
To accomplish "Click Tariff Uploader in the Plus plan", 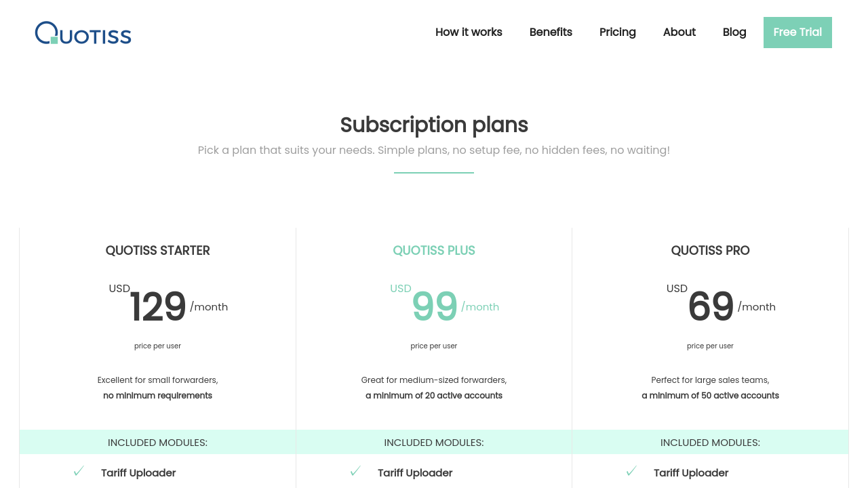I will (415, 473).
